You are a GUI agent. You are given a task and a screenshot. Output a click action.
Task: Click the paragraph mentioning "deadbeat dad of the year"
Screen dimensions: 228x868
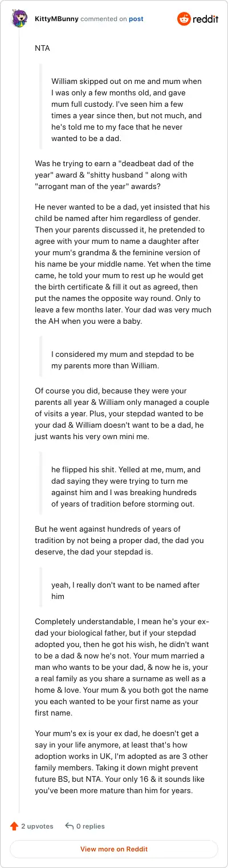coord(115,175)
